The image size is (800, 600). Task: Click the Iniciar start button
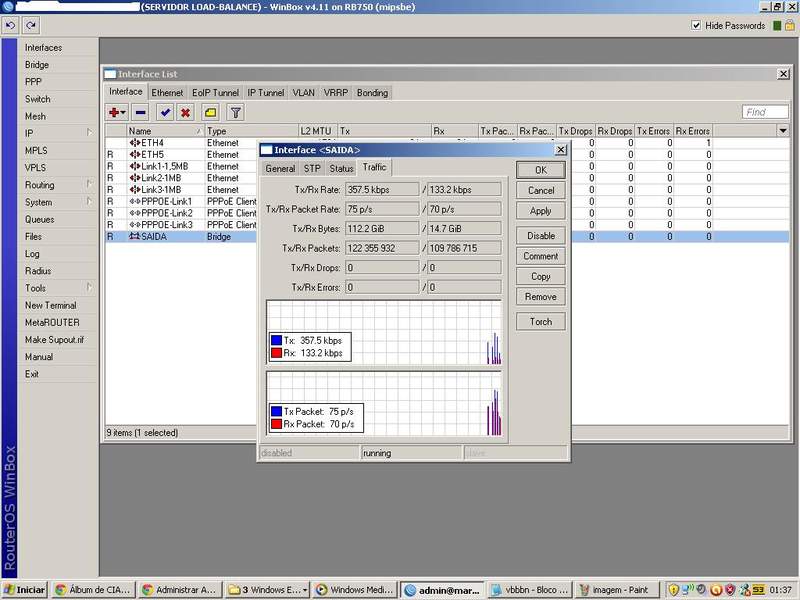(x=24, y=590)
